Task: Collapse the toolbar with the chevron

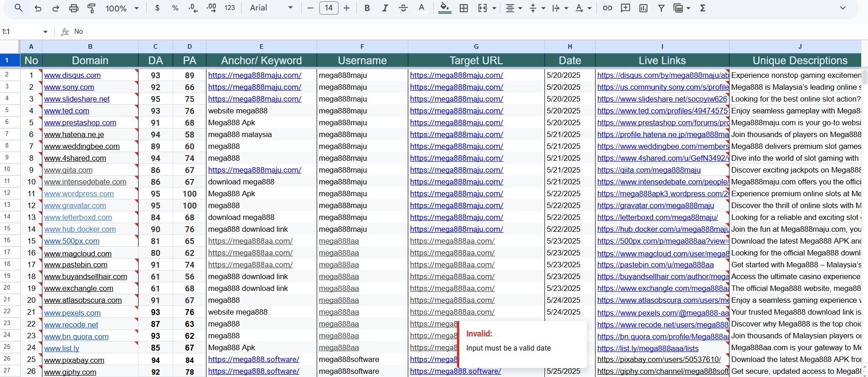Action: 843,8
